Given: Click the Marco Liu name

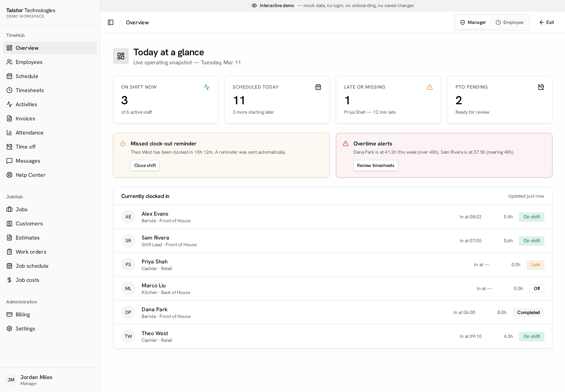Looking at the screenshot, I should coord(153,285).
